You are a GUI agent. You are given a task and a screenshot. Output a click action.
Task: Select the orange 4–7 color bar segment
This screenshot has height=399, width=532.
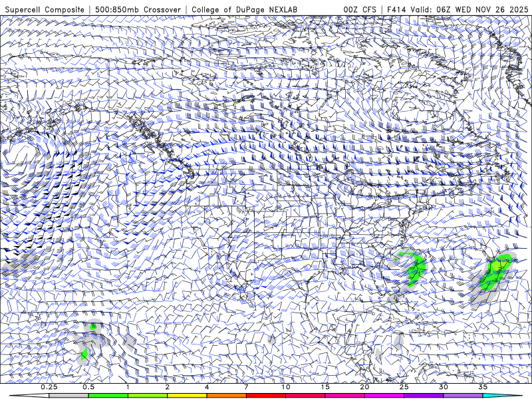(226, 396)
